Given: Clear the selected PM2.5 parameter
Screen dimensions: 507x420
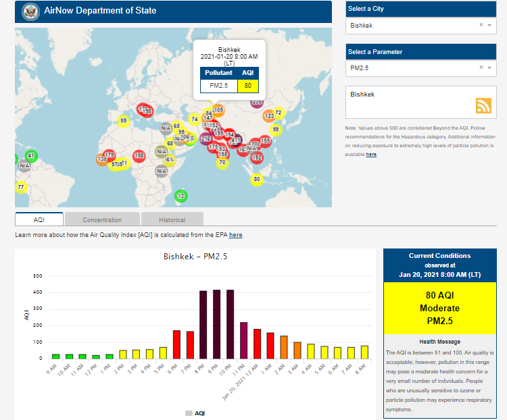Looking at the screenshot, I should point(481,68).
